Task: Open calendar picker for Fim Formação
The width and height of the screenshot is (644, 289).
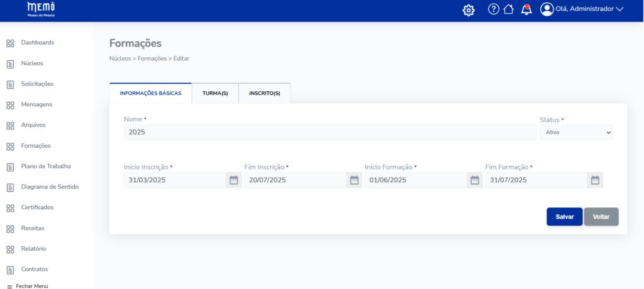Action: click(595, 180)
